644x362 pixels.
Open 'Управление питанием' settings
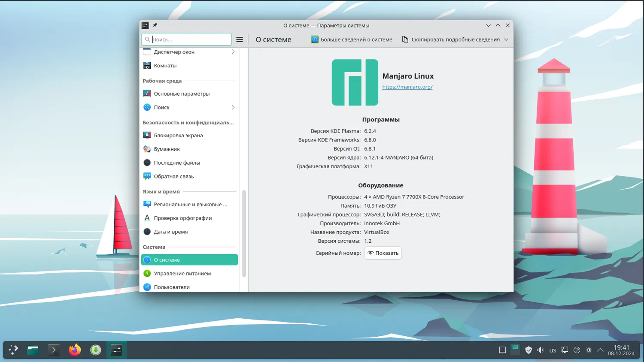tap(189, 273)
